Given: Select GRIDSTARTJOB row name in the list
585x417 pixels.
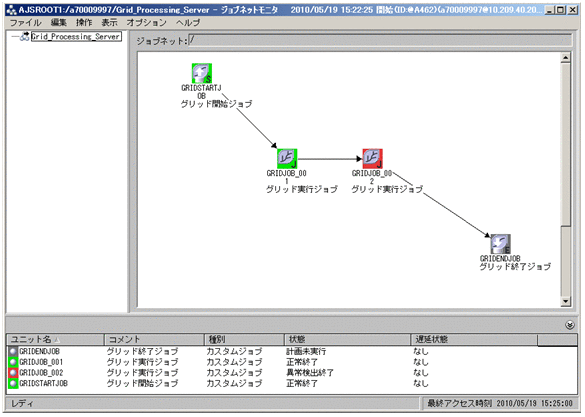Looking at the screenshot, I should [x=43, y=383].
